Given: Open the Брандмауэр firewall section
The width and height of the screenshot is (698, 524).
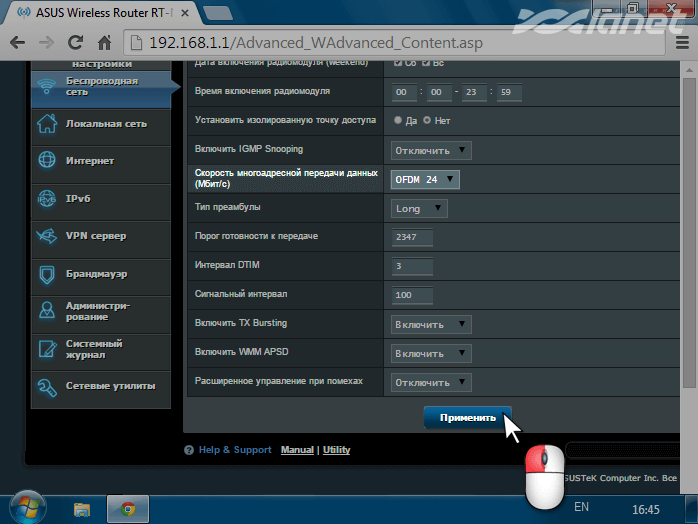Looking at the screenshot, I should point(96,273).
